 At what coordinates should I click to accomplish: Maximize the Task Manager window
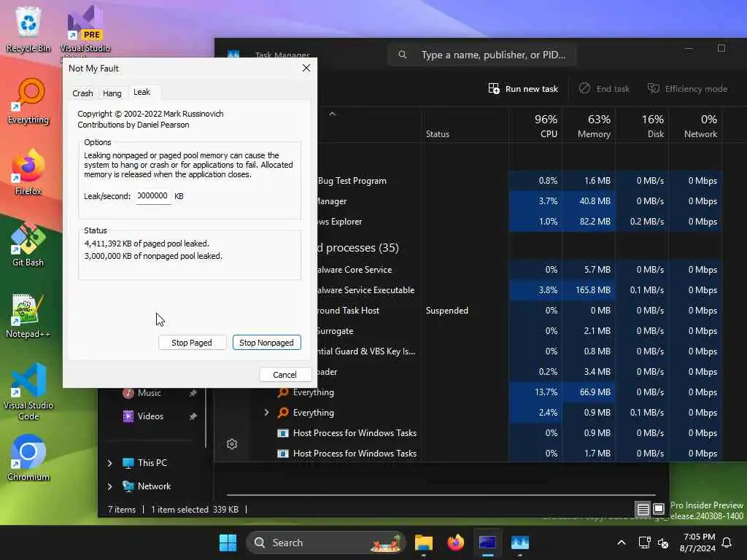point(721,48)
